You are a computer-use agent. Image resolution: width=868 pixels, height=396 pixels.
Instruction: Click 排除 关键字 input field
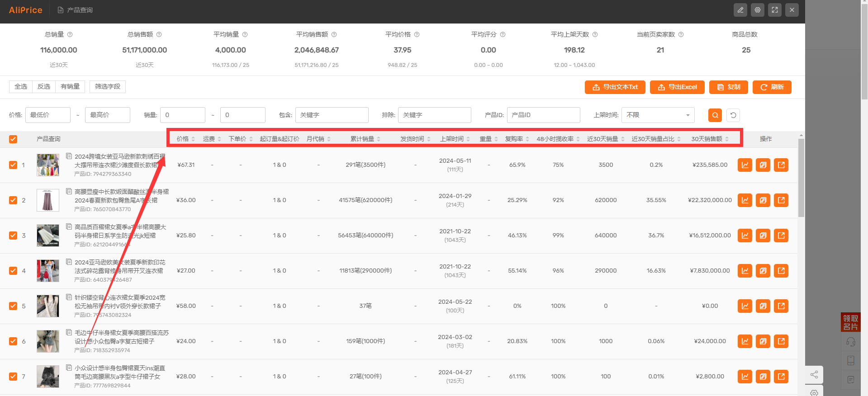pyautogui.click(x=435, y=115)
